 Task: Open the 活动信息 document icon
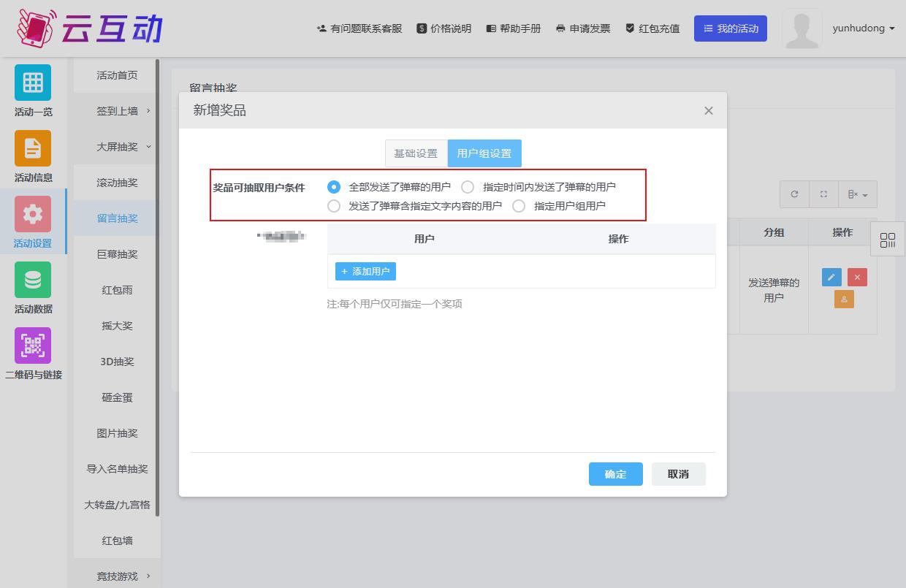point(33,148)
